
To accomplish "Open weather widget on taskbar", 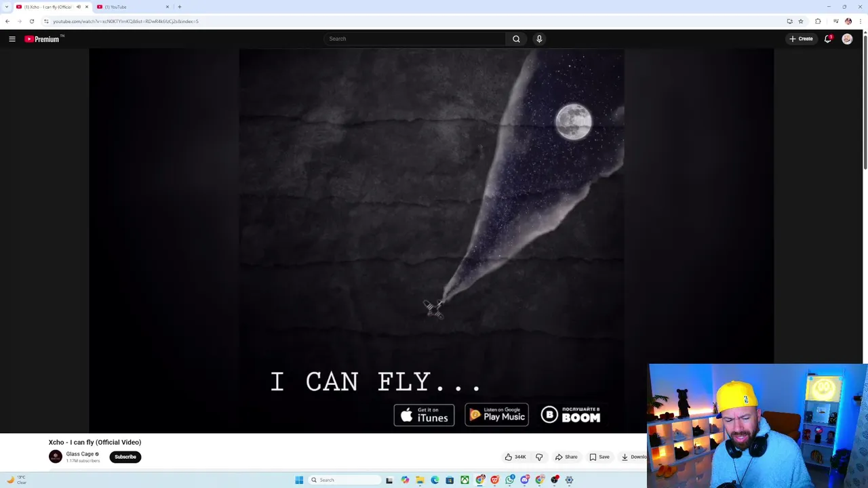I will pyautogui.click(x=16, y=480).
